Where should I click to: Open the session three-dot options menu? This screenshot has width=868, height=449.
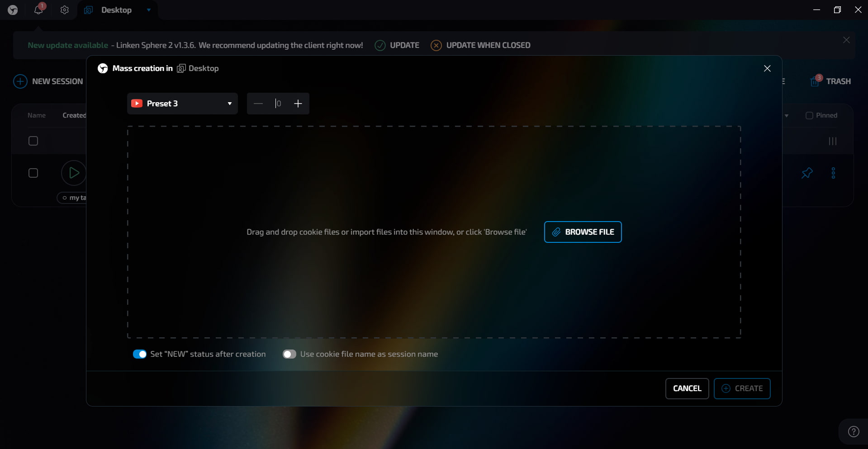point(834,173)
